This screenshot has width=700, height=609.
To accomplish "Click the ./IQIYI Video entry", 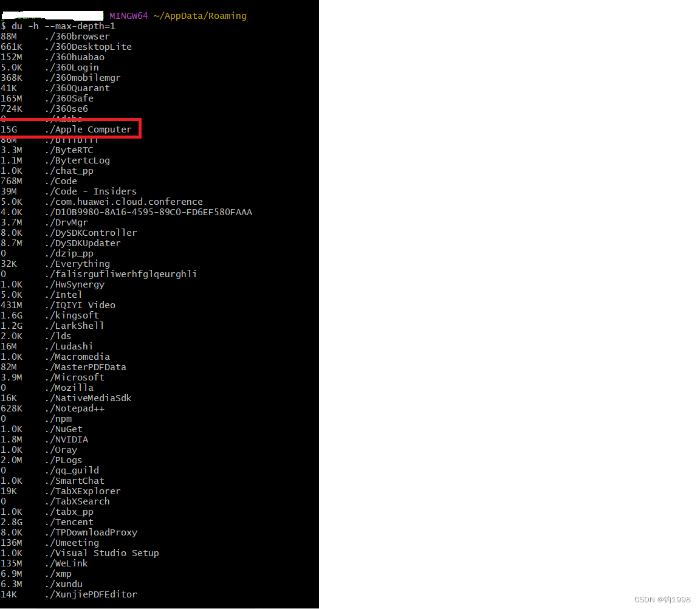I will [x=58, y=305].
